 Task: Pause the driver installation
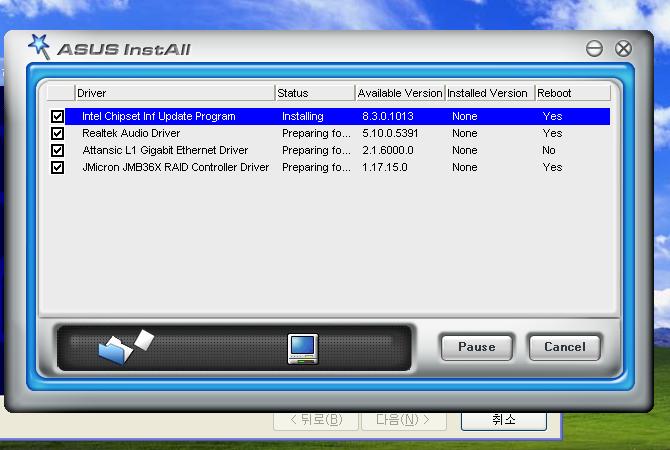click(477, 347)
